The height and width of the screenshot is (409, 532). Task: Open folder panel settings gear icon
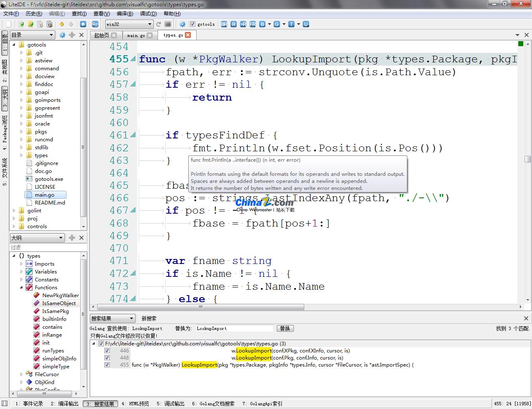tap(62, 35)
